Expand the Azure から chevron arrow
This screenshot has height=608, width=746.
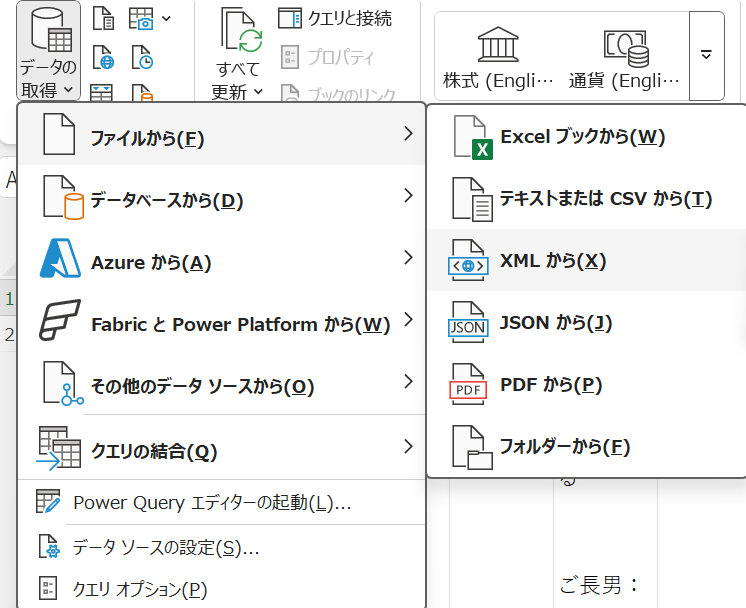tap(408, 257)
